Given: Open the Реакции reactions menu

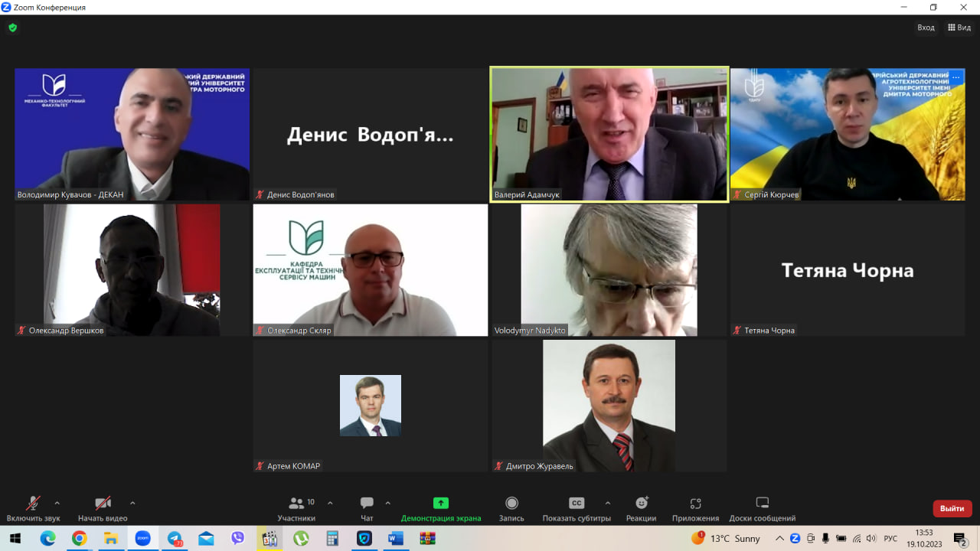Looking at the screenshot, I should coord(641,509).
